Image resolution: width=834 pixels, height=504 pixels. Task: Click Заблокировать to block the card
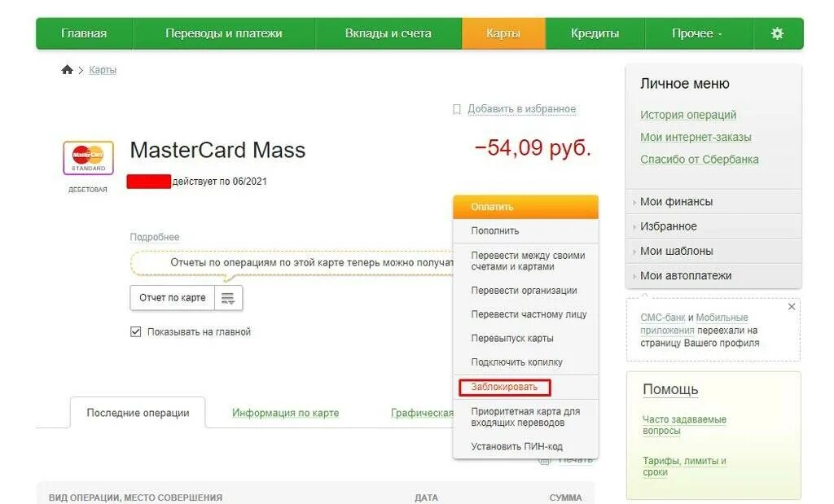point(504,387)
